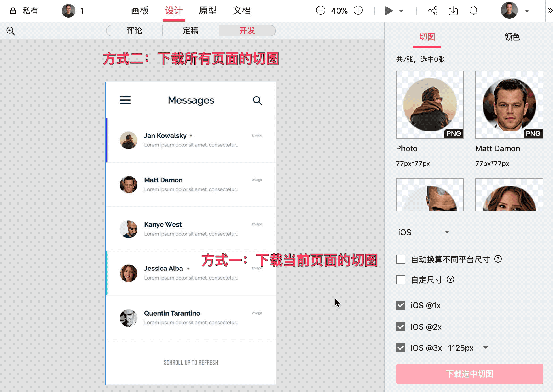Open the user profile avatar
Image resolution: width=553 pixels, height=392 pixels.
pyautogui.click(x=509, y=10)
